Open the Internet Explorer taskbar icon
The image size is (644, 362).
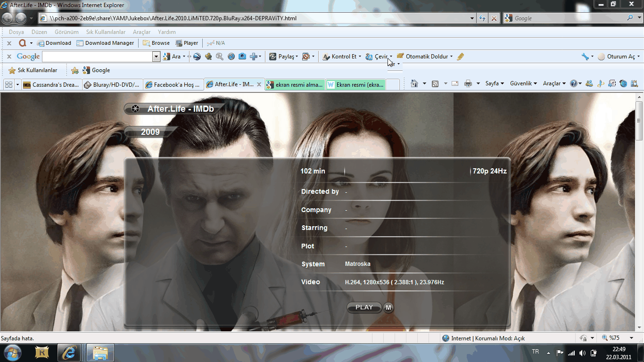69,353
